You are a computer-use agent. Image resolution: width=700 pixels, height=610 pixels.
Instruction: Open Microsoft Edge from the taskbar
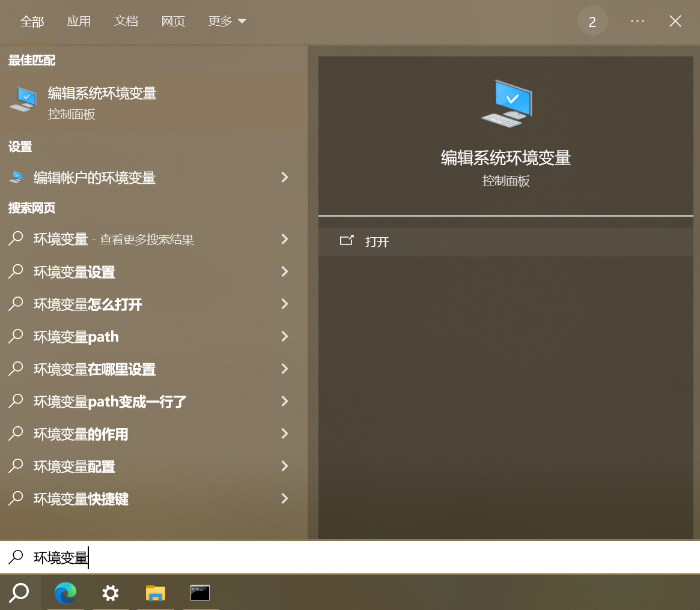(65, 593)
